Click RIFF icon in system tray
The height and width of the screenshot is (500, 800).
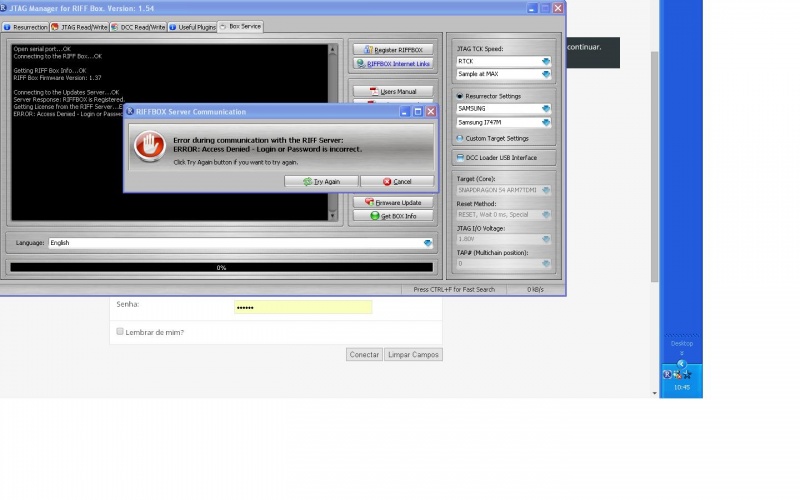click(x=667, y=374)
